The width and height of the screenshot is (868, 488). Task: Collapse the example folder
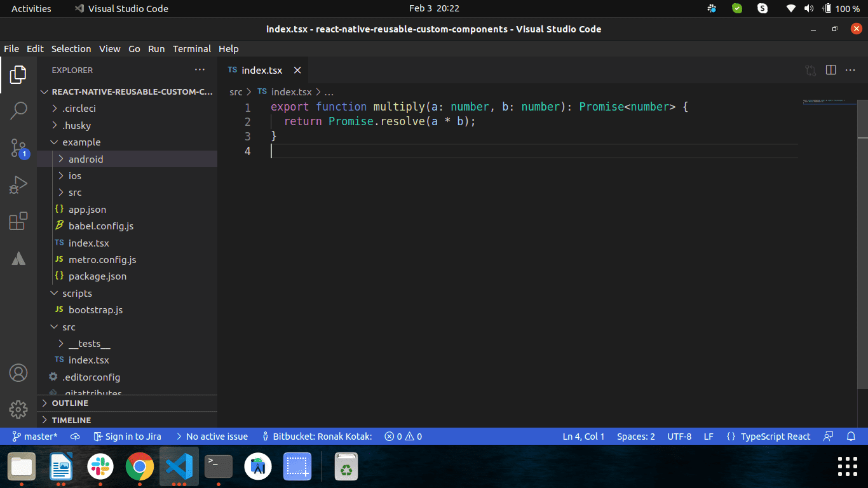pyautogui.click(x=81, y=142)
